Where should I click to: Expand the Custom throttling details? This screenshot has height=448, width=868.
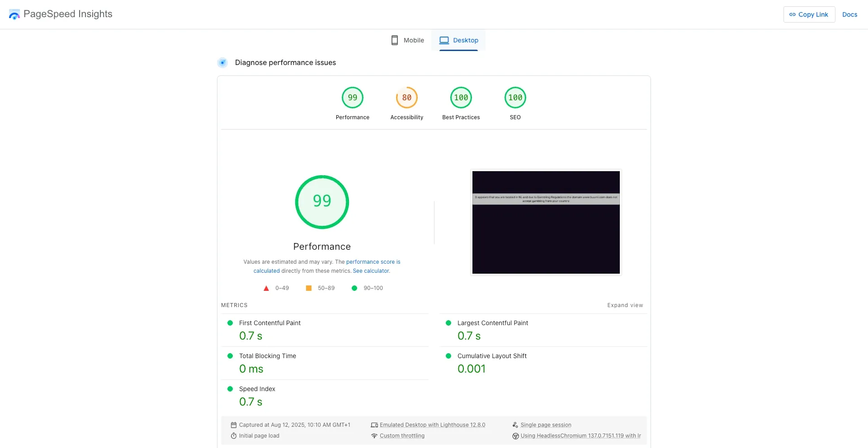(402, 436)
